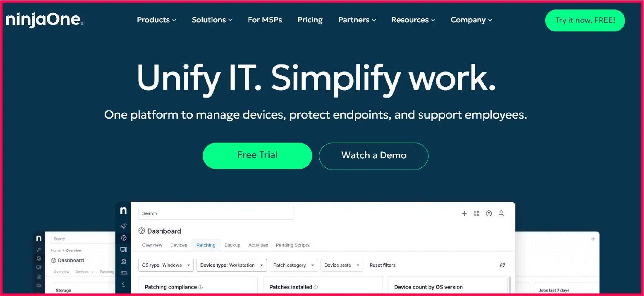Click the n logo in front dashboard sidebar
Image resolution: width=644 pixels, height=296 pixels.
coord(123,210)
